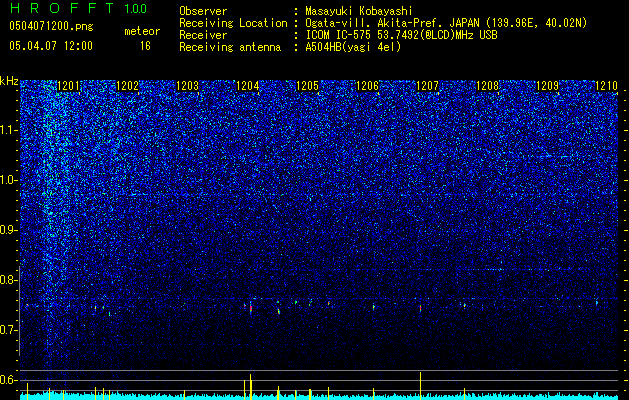Click the Observer field label
Image resolution: width=629 pixels, height=400 pixels.
coord(203,11)
